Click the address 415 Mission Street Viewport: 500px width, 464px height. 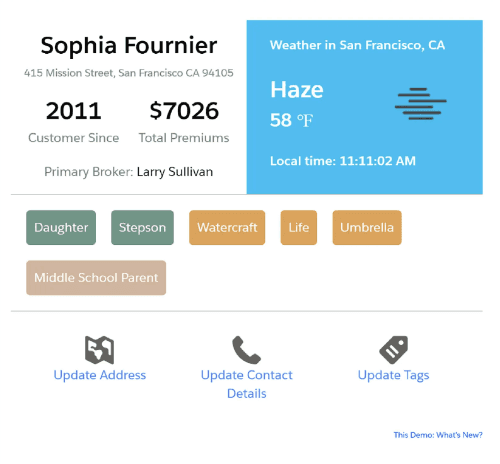pos(129,73)
